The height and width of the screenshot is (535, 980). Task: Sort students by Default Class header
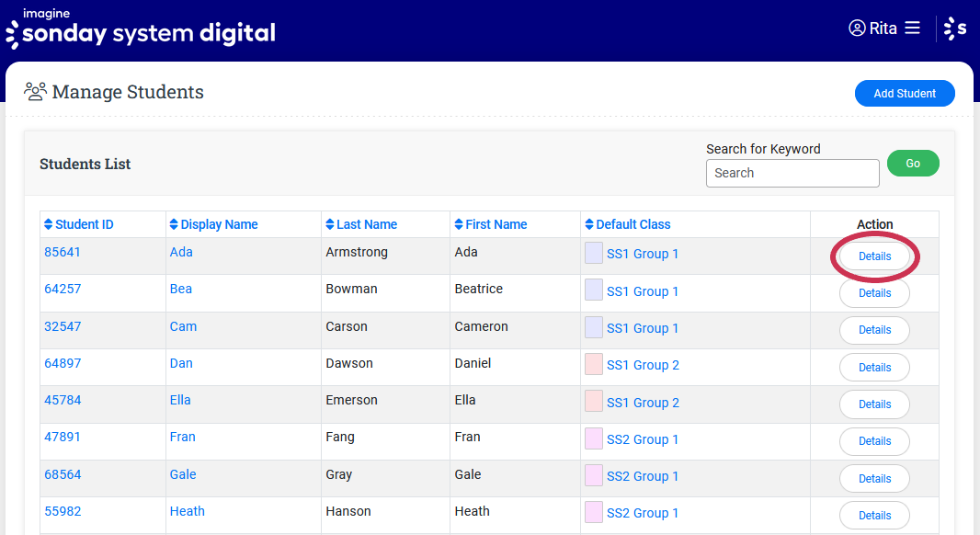632,224
